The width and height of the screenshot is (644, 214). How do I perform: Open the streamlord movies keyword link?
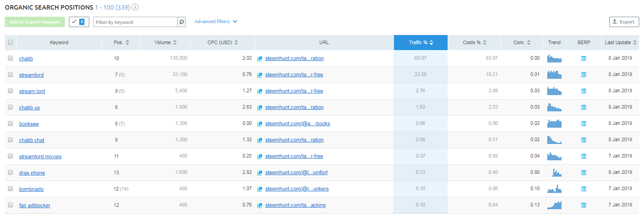click(40, 157)
